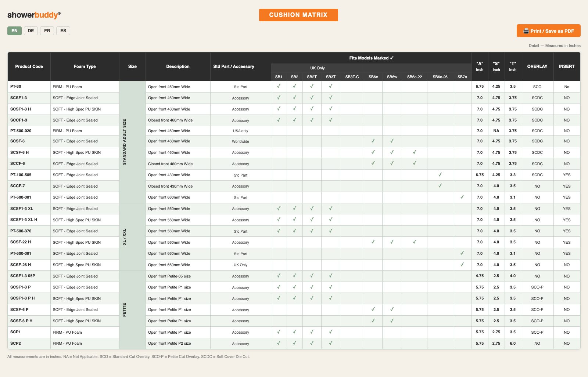Click the Print / Save as PDF button
The image size is (588, 377).
coord(548,31)
